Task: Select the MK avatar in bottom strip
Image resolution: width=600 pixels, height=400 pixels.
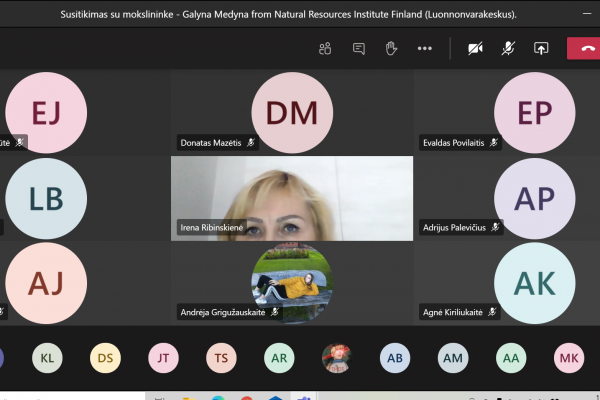Action: pos(569,358)
